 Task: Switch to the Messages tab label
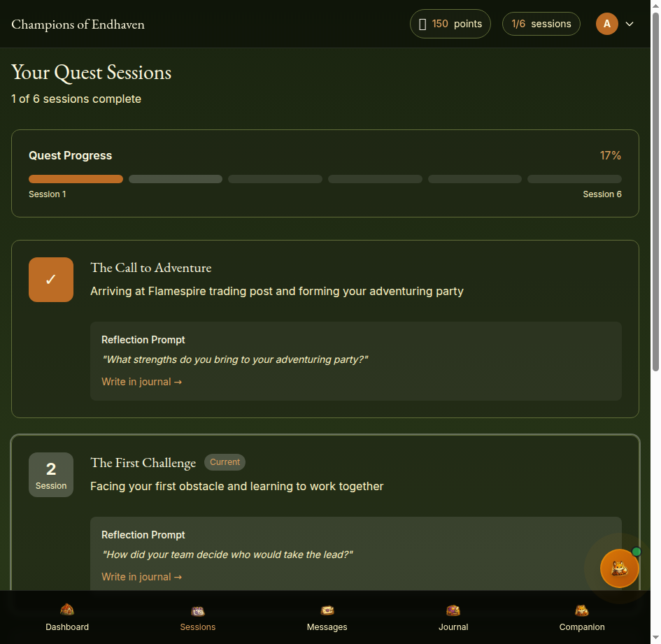pyautogui.click(x=327, y=627)
